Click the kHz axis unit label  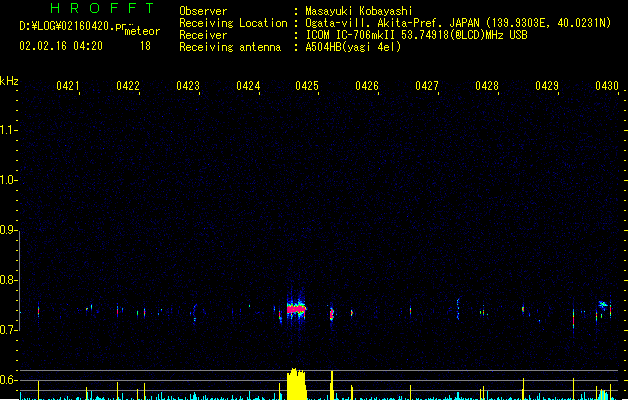point(9,81)
